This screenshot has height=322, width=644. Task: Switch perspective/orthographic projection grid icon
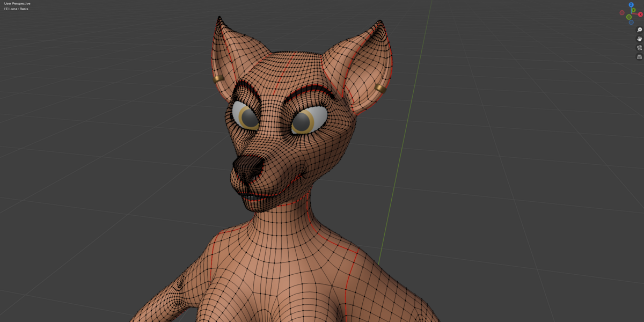click(639, 56)
